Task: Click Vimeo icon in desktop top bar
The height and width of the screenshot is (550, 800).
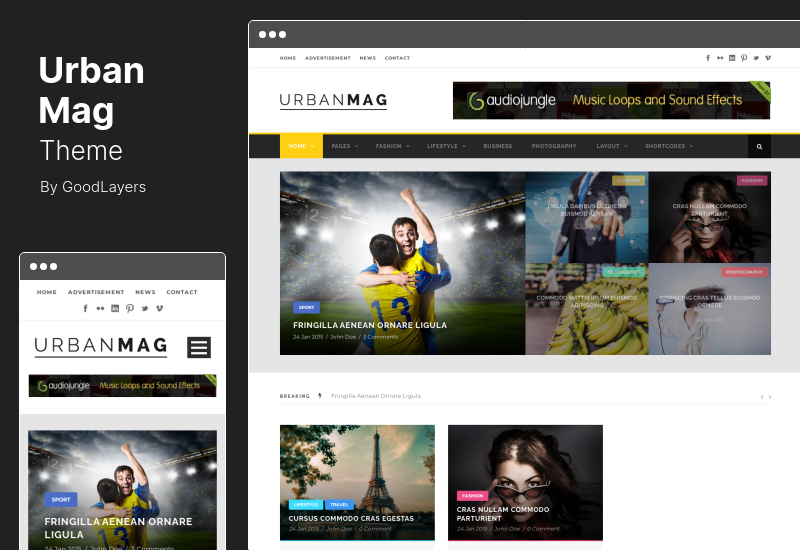Action: [x=768, y=58]
